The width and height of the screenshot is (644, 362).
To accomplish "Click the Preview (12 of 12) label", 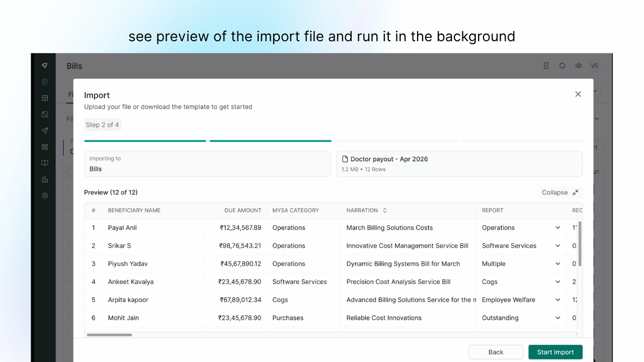I will tap(111, 192).
